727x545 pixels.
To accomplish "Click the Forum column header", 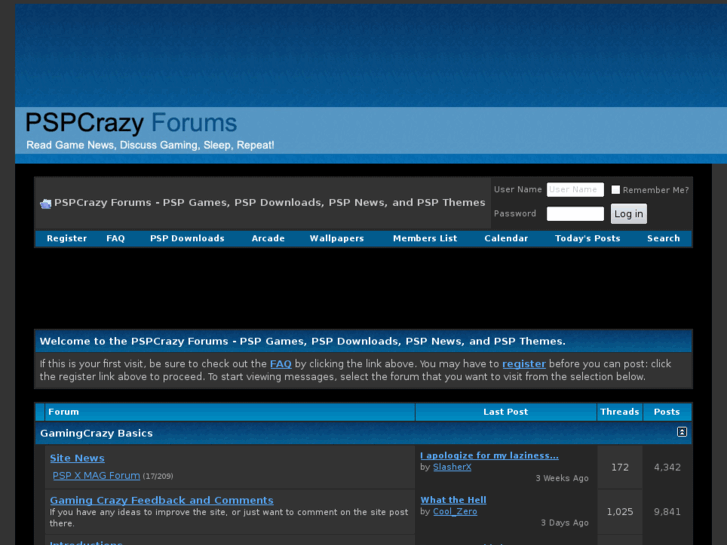I will (64, 412).
